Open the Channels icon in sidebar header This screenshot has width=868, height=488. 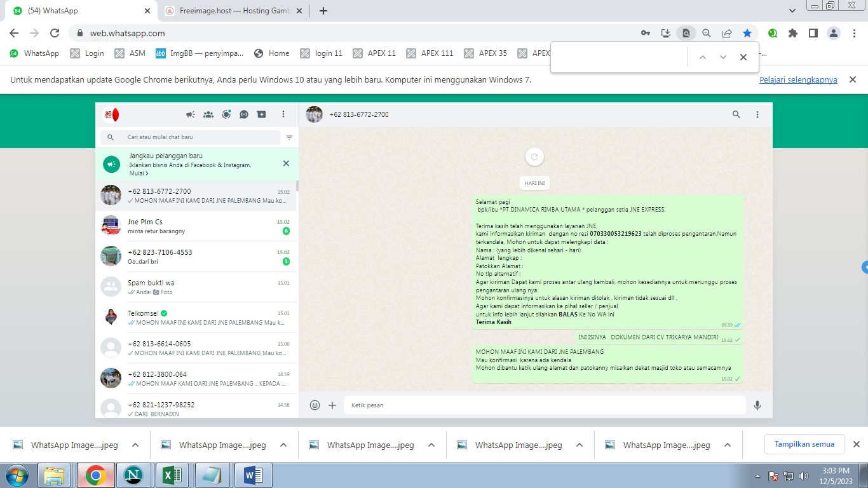[244, 114]
